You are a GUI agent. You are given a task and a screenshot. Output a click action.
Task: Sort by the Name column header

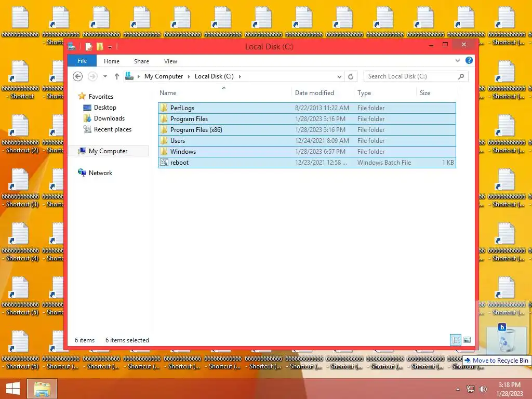click(x=168, y=93)
